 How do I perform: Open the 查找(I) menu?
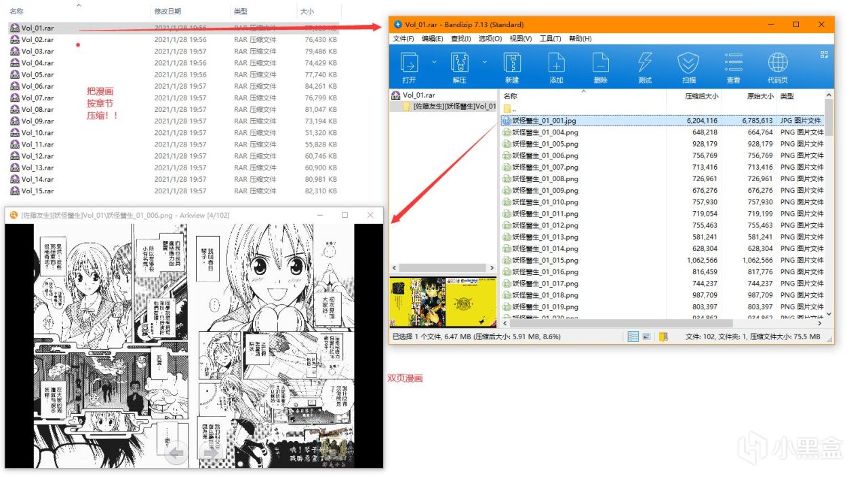tap(460, 39)
